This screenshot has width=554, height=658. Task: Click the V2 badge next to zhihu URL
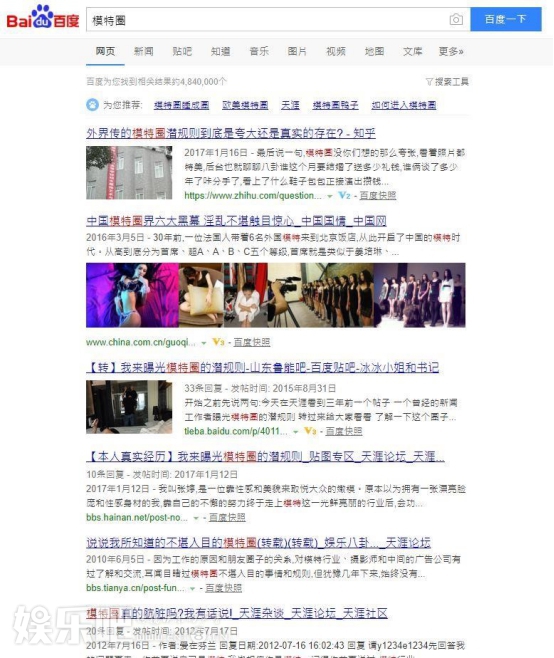click(x=344, y=195)
